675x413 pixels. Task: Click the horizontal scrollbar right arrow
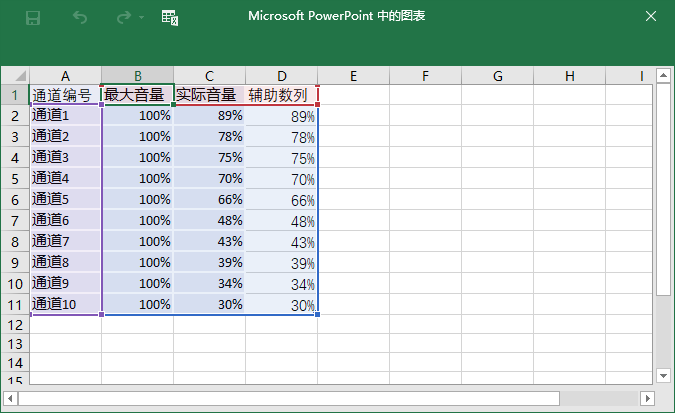[647, 398]
